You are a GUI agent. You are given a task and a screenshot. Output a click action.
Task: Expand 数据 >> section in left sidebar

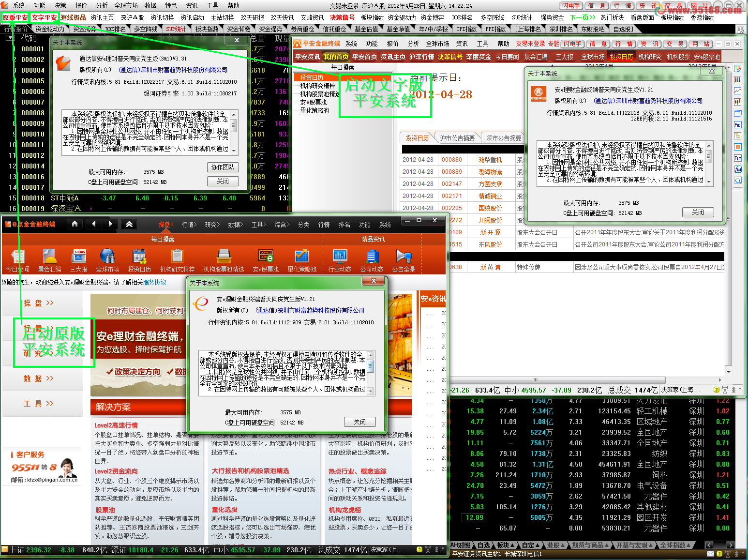38,378
